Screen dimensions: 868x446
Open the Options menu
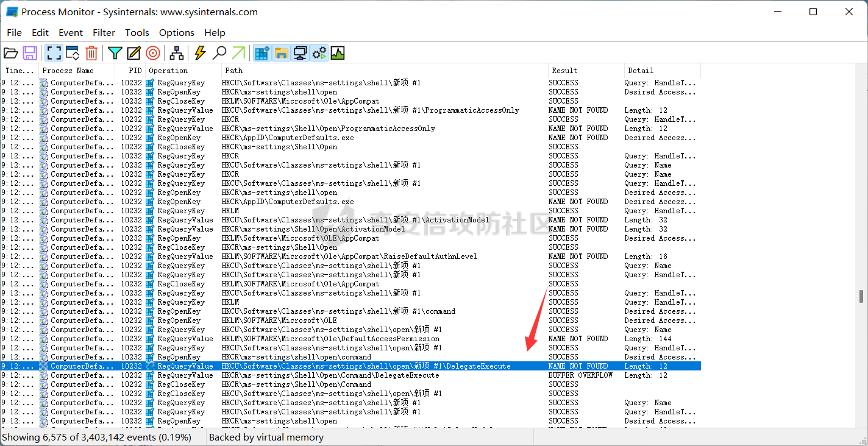click(x=177, y=32)
